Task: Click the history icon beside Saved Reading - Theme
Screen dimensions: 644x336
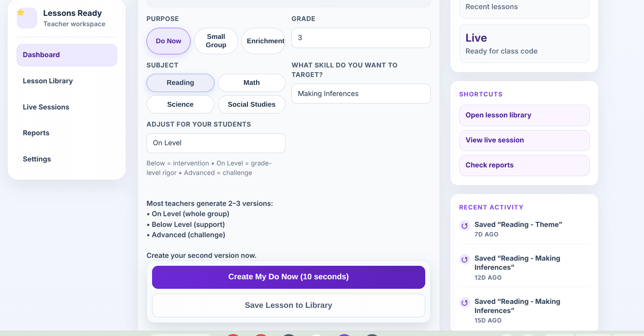Action: [464, 225]
